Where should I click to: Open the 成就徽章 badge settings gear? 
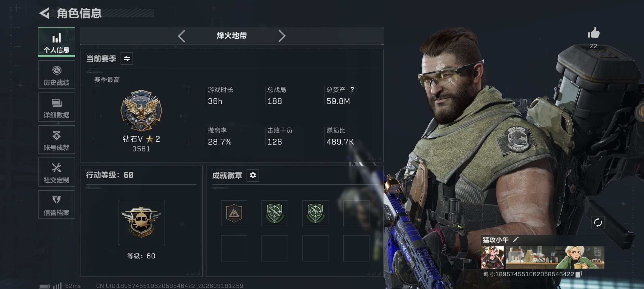click(253, 175)
